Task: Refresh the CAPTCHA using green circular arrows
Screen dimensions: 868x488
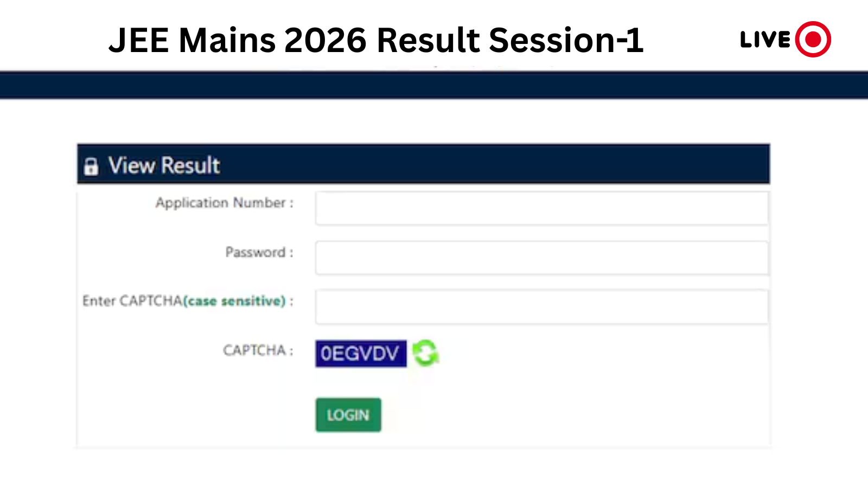Action: pos(425,353)
